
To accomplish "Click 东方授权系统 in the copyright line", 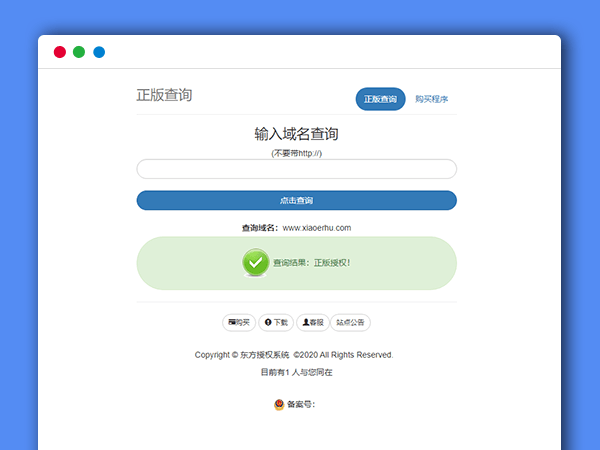I will tap(265, 355).
